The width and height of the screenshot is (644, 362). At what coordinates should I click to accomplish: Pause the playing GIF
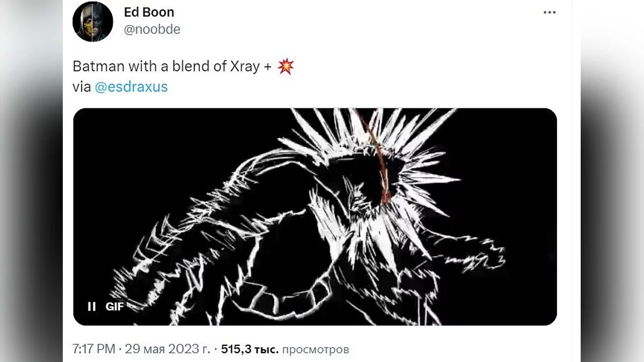point(92,307)
